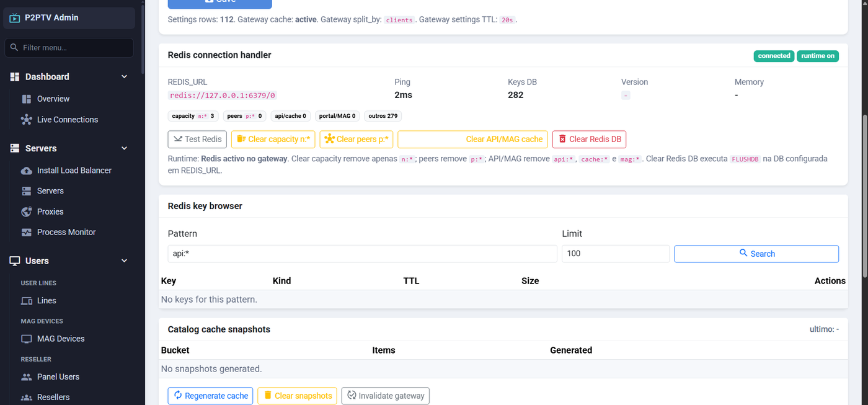Click the magnifier icon in Search button
This screenshot has height=405, width=868.
click(743, 253)
